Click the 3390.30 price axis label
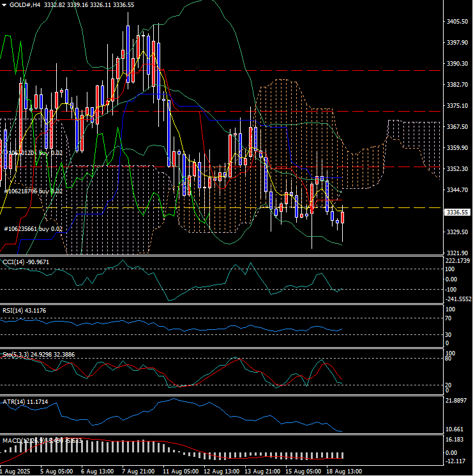 pos(457,63)
